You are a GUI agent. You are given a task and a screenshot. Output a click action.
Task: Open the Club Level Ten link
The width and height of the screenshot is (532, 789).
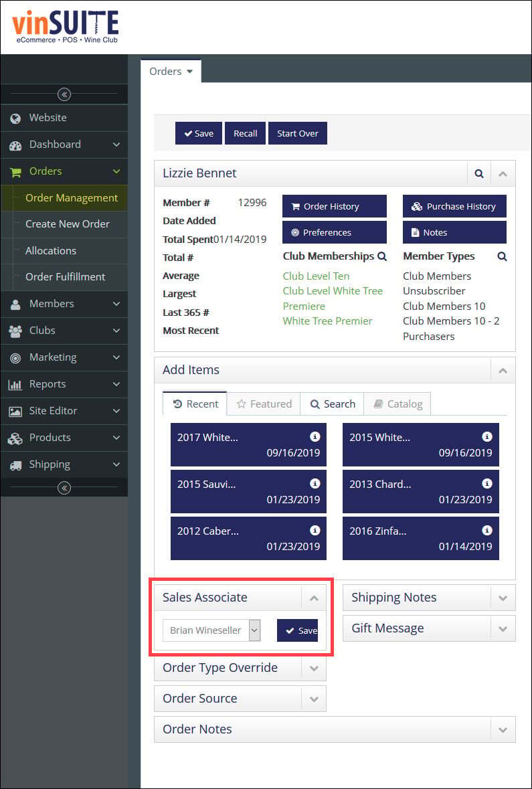316,276
